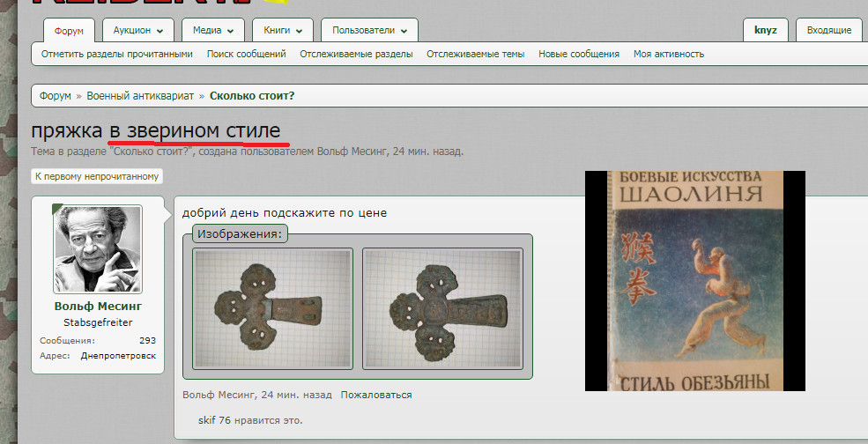Click the post text добрий день подскажите по цене
Screen dimensions: 868x444
[x=285, y=213]
